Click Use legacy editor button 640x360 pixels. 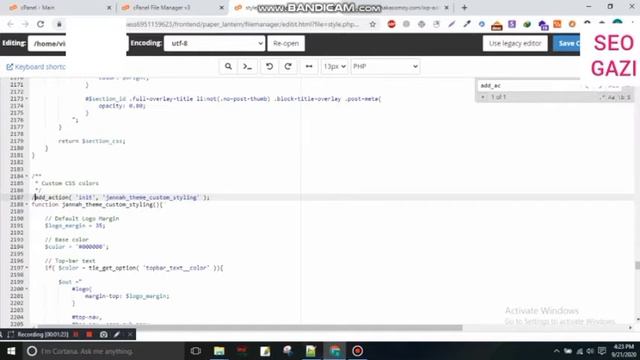click(515, 43)
